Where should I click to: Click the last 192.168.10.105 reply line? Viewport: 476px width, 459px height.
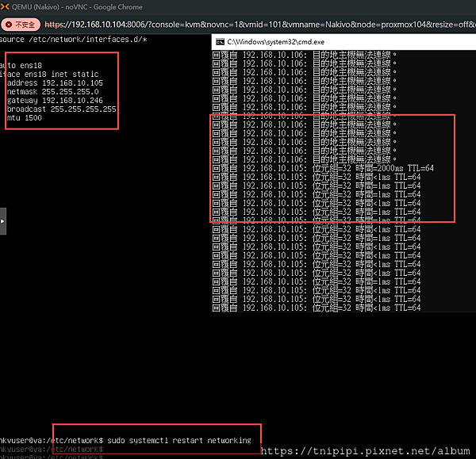317,308
